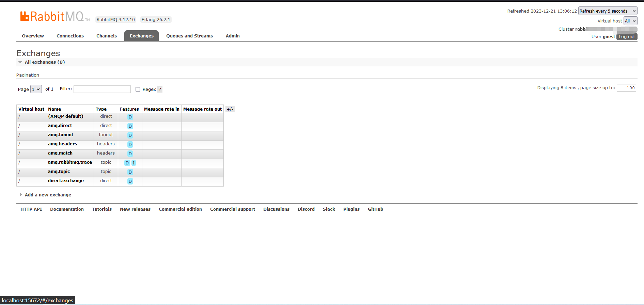
Task: Click the Refreshed 2023-12-21 13:06:12 timestamp
Action: [542, 11]
